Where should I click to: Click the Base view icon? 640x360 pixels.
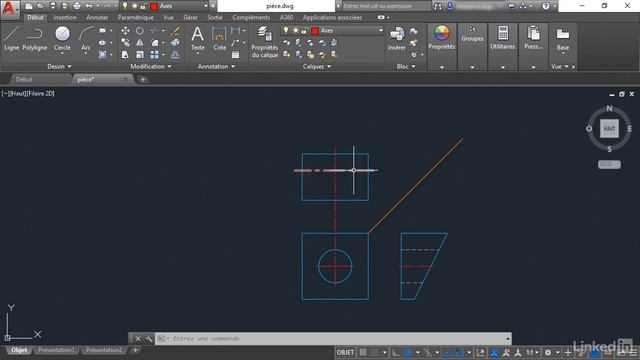563,38
